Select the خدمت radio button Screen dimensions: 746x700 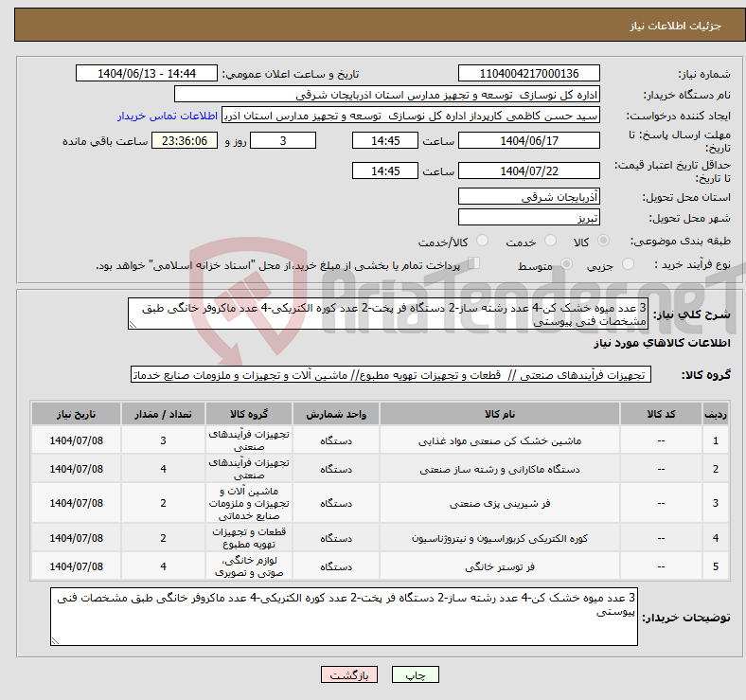click(550, 241)
